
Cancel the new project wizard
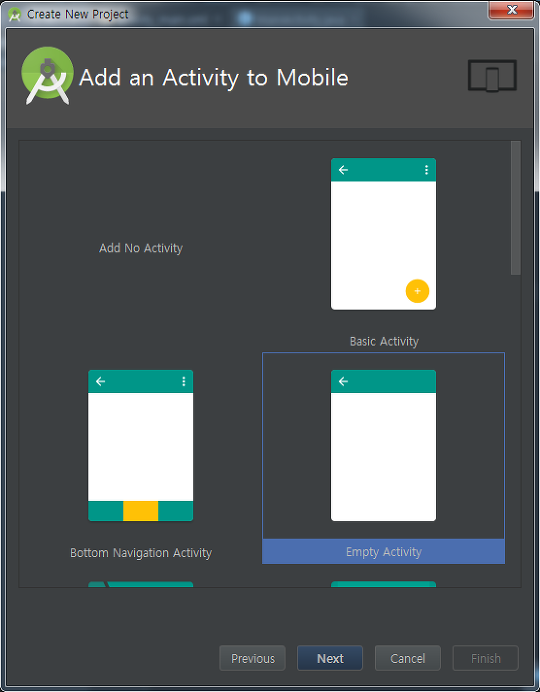coord(408,658)
